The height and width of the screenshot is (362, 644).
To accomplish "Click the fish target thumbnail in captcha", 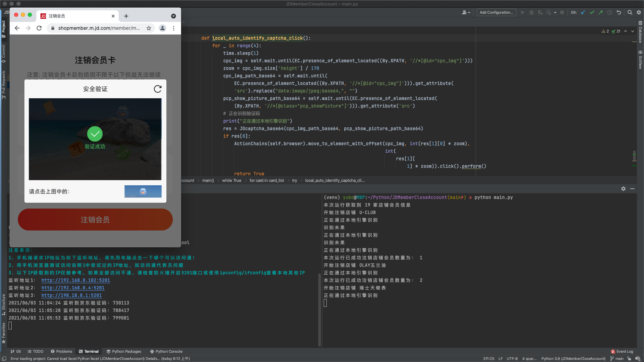I will pos(143,191).
